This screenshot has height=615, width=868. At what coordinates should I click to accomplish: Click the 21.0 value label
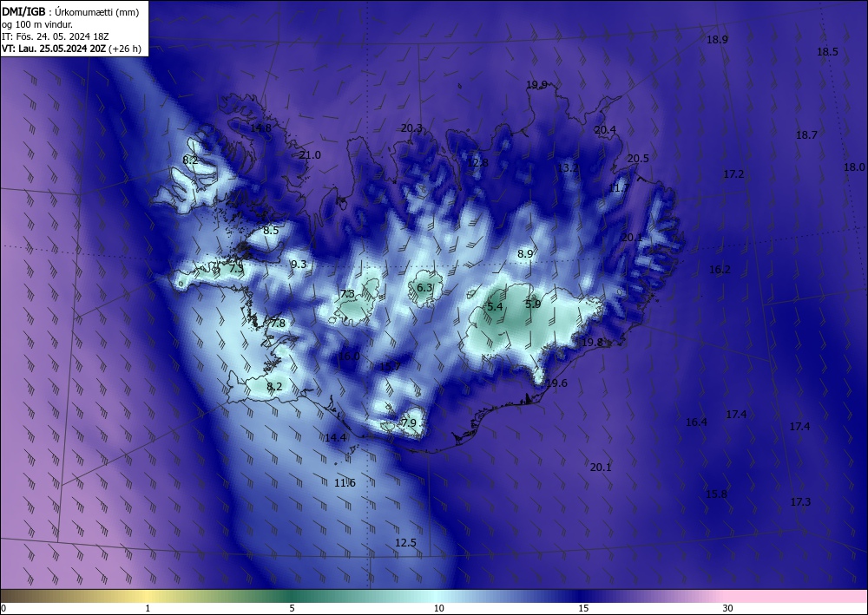(x=310, y=155)
